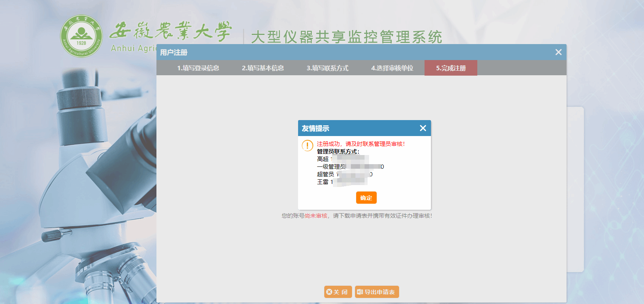Click the 王雷 contact entry
644x304 pixels.
pyautogui.click(x=323, y=182)
